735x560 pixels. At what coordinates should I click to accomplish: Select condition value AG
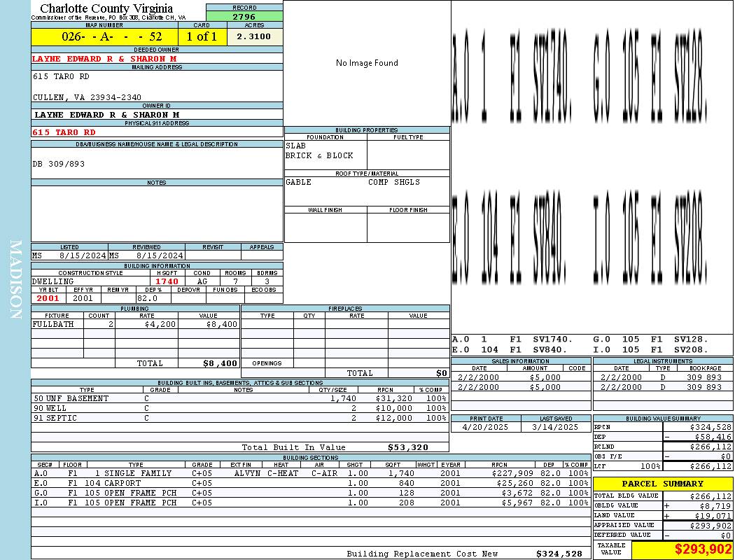coord(202,281)
